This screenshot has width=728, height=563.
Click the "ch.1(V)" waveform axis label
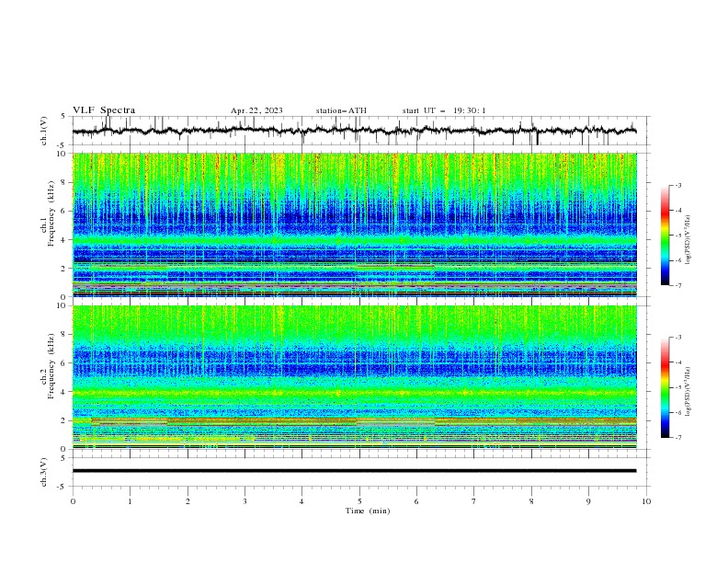44,131
